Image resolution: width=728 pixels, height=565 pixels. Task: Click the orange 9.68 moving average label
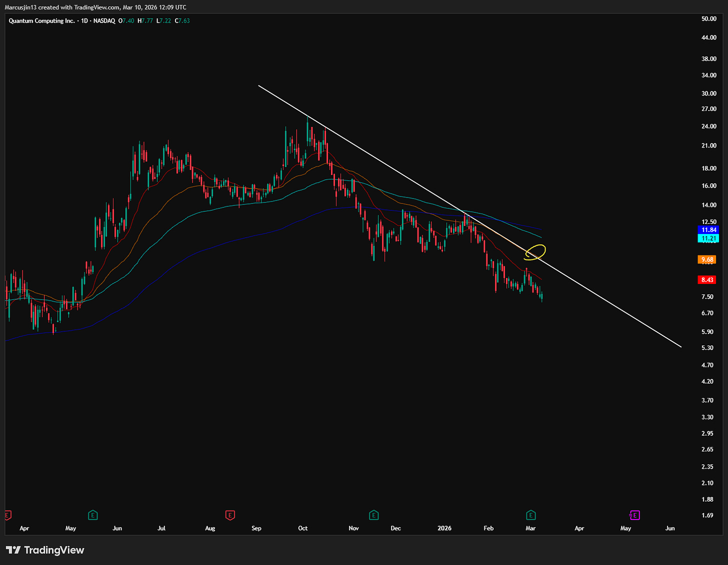707,259
